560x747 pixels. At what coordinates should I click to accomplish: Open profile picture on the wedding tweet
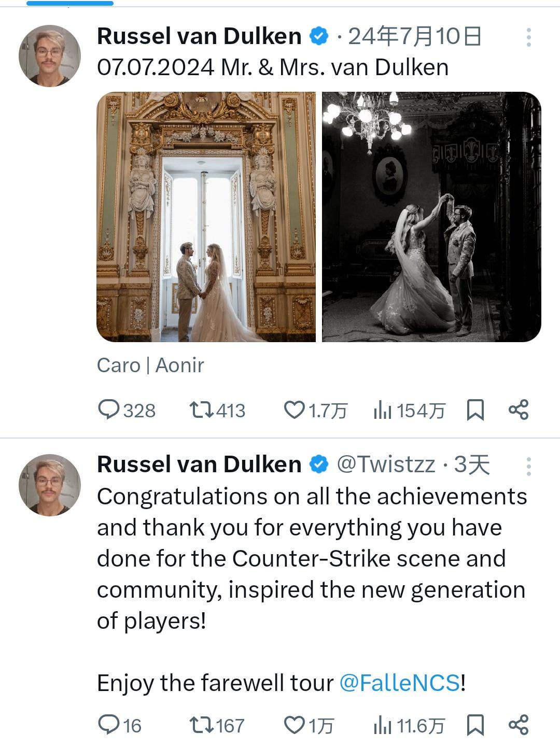coord(50,55)
